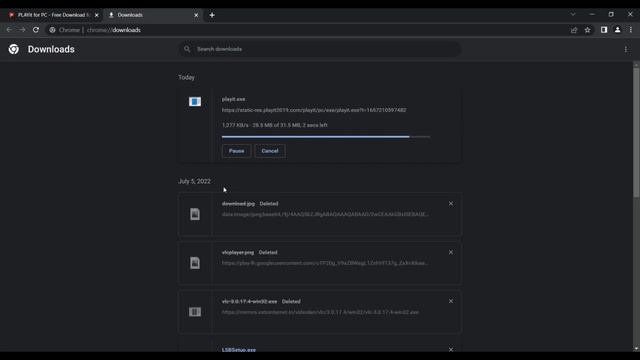This screenshot has height=360, width=640.
Task: Click the vlcplayer.png file name
Action: click(238, 252)
